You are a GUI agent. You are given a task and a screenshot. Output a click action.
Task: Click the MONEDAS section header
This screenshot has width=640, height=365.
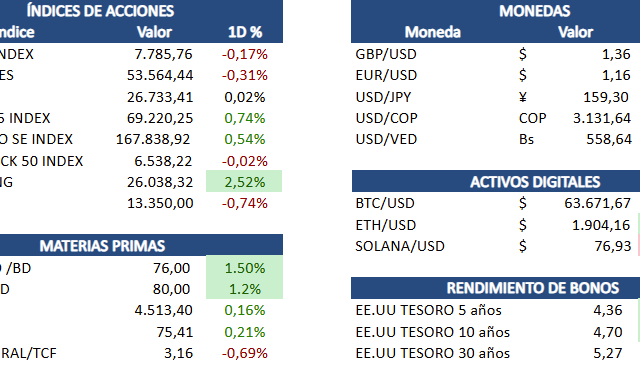[x=534, y=11]
